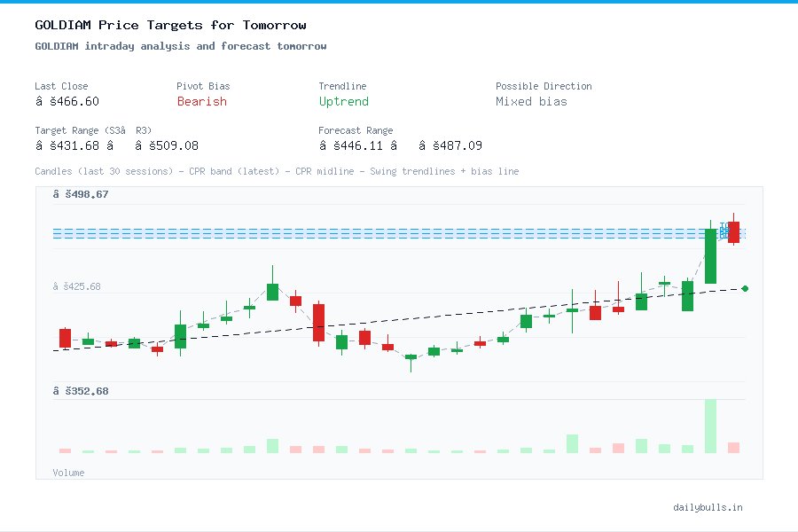Click the 352.68 lower price axis label
The image size is (798, 532).
(81, 391)
